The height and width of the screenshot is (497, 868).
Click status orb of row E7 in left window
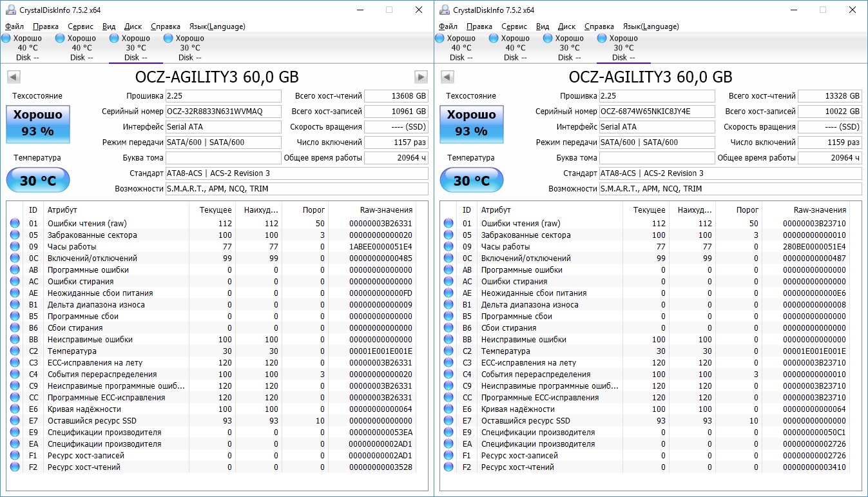coord(15,421)
